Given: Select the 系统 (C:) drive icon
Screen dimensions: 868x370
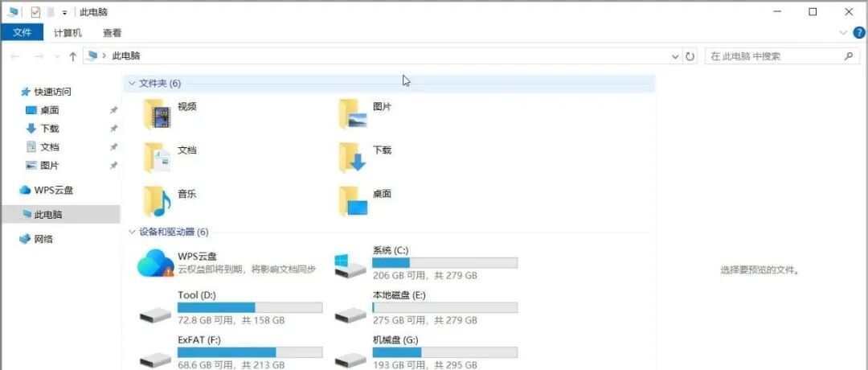Looking at the screenshot, I should pyautogui.click(x=350, y=266).
